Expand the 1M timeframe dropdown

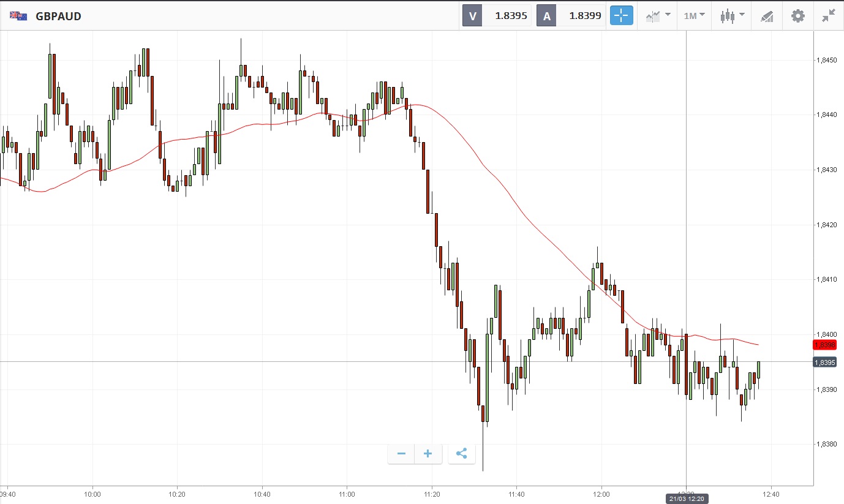tap(694, 16)
